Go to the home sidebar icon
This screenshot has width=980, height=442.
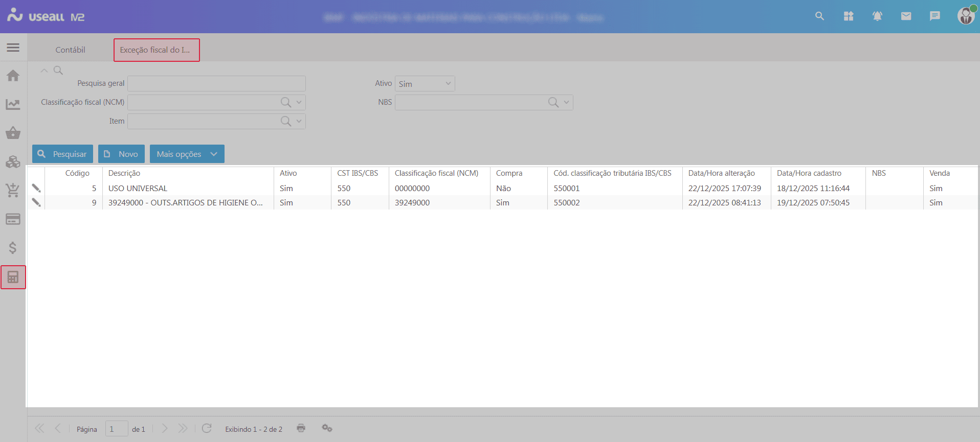13,76
